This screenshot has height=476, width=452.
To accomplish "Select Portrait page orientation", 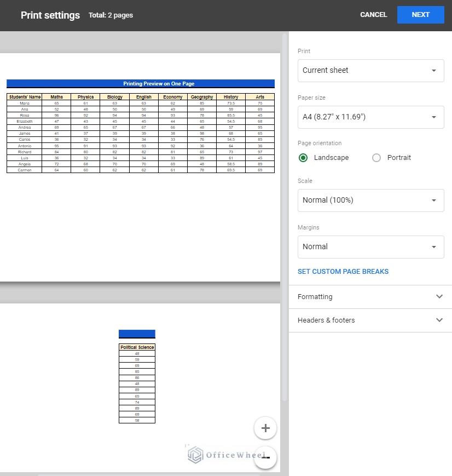I will (x=376, y=158).
